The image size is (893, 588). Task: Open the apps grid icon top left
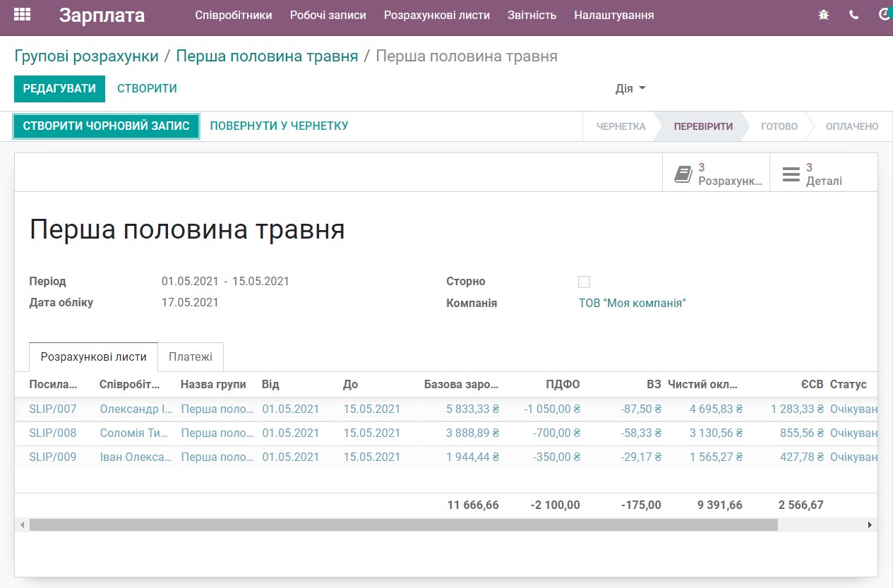click(x=21, y=14)
